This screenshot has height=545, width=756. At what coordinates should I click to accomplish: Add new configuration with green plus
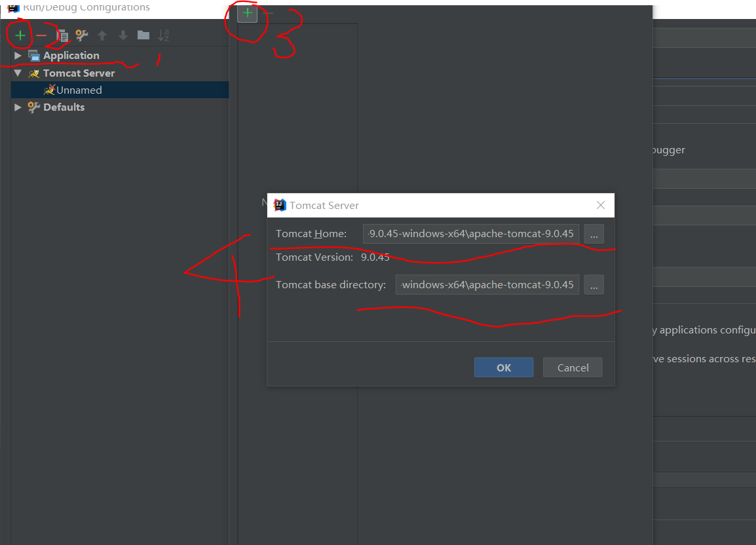coord(20,35)
